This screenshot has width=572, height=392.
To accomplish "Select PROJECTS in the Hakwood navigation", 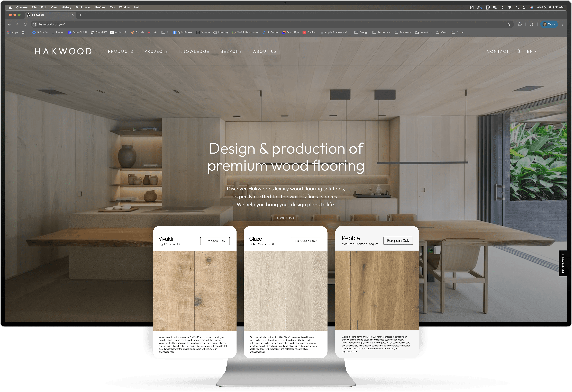I will tap(156, 51).
